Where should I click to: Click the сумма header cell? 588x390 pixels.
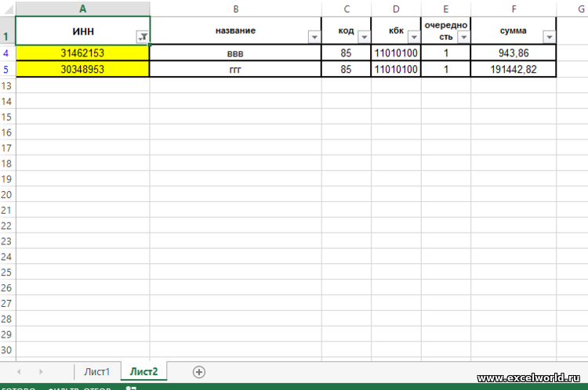coord(514,31)
